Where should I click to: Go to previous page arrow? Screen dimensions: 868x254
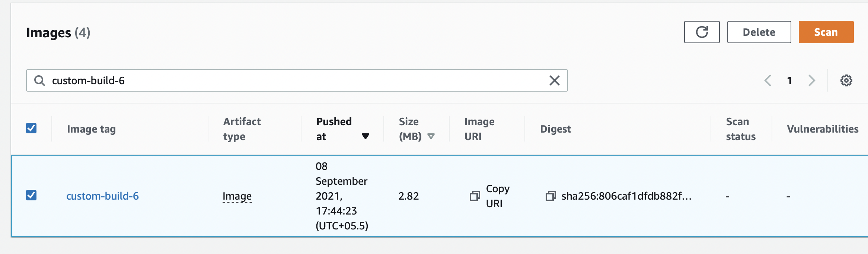(768, 80)
